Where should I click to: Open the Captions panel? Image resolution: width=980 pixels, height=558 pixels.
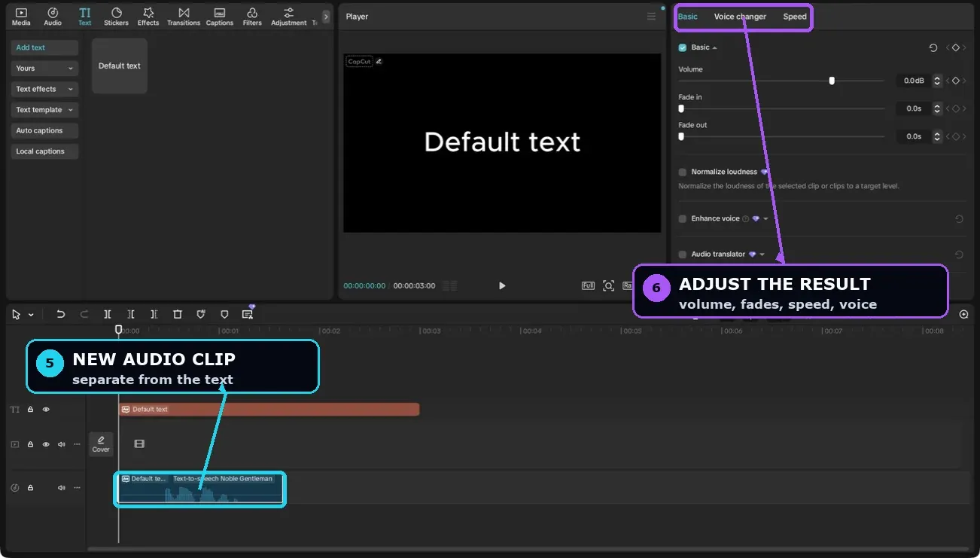[220, 17]
